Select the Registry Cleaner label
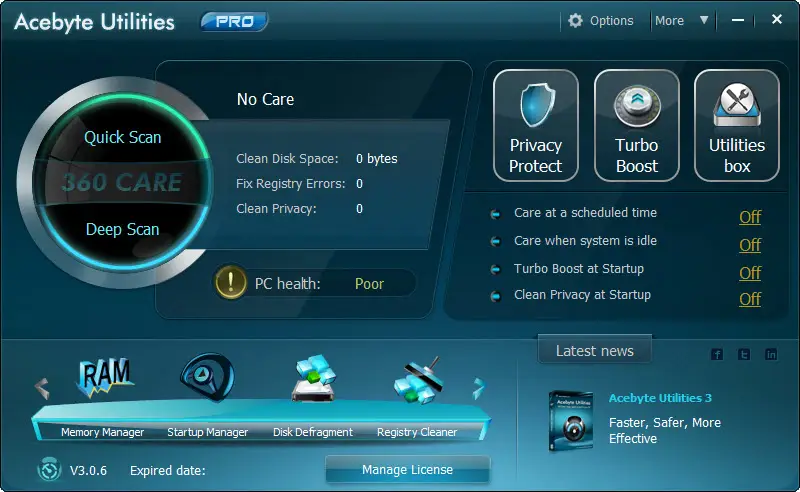The height and width of the screenshot is (492, 800). [417, 432]
